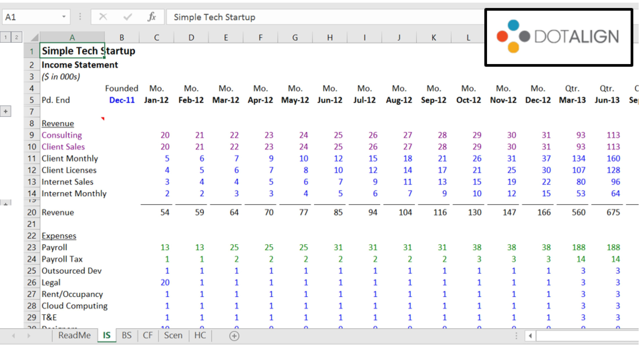Open the ReadMe sheet tab
Viewport: 644px width, 345px height.
(74, 336)
